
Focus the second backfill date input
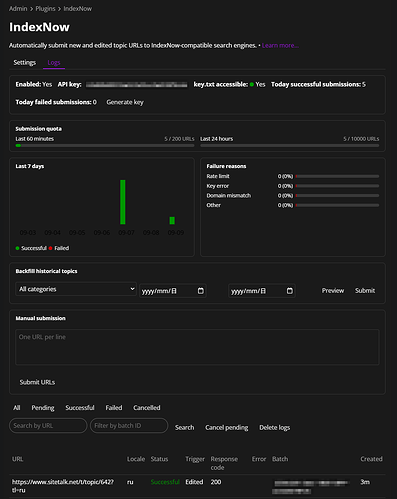point(262,291)
